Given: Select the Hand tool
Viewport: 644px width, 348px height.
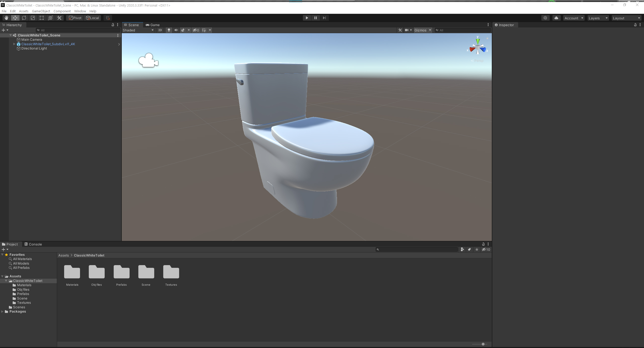Looking at the screenshot, I should [6, 18].
